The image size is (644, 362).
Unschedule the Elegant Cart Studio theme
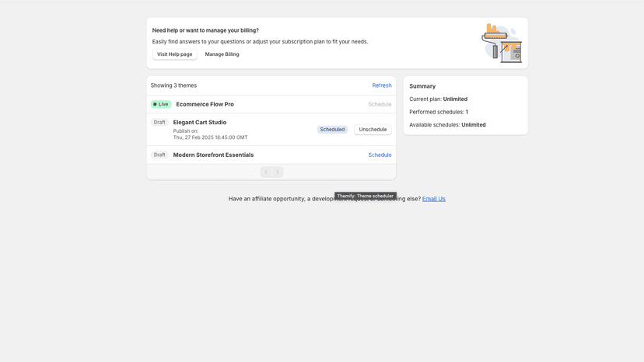point(373,129)
